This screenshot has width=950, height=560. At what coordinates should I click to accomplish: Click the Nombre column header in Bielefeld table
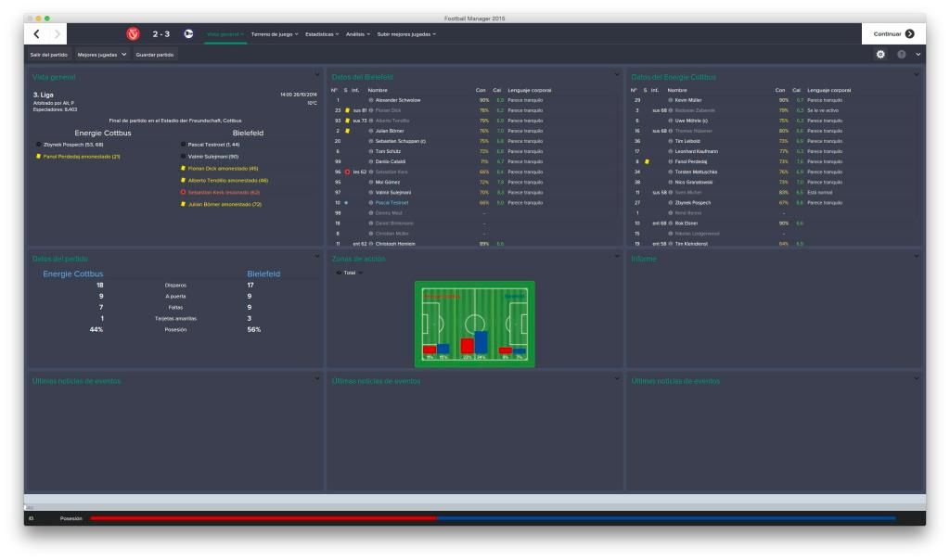point(378,90)
